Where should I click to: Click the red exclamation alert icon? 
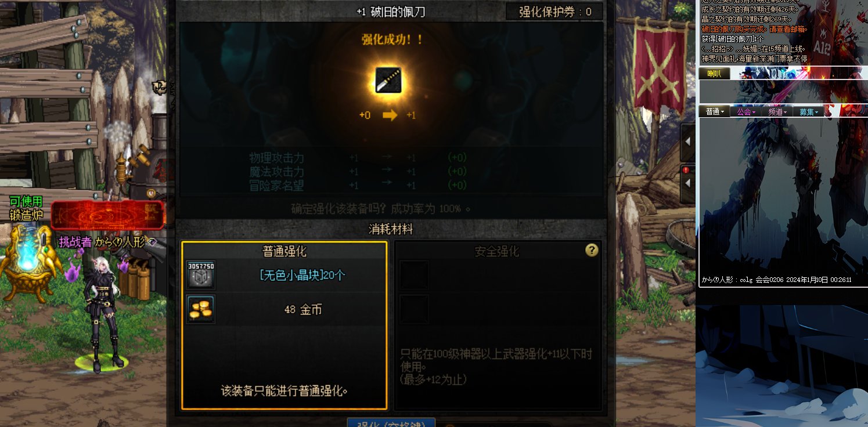[x=686, y=171]
